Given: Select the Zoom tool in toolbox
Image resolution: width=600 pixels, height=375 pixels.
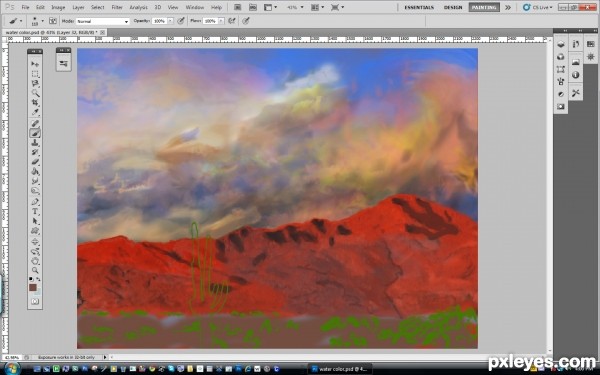Looking at the screenshot, I should coord(35,270).
